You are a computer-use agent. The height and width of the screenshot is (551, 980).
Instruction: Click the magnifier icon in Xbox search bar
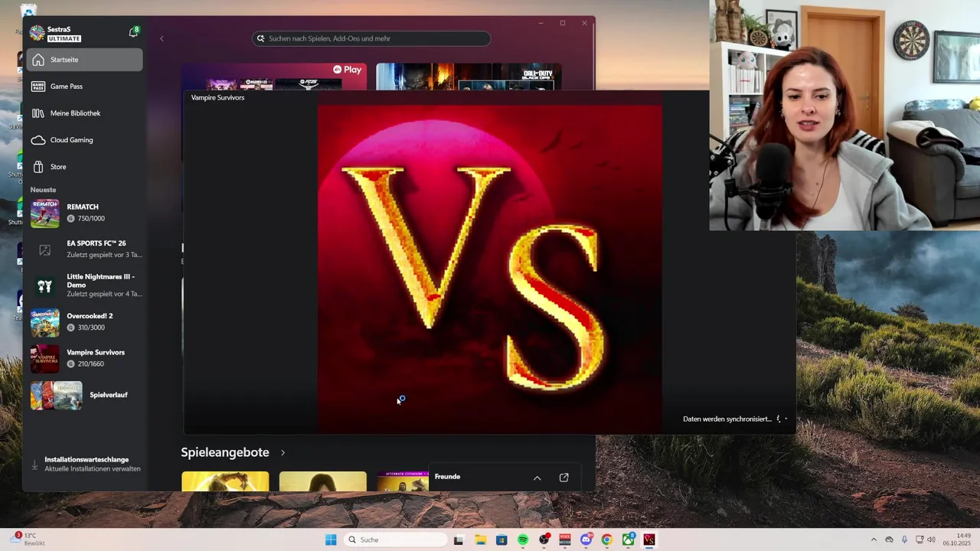click(x=260, y=38)
